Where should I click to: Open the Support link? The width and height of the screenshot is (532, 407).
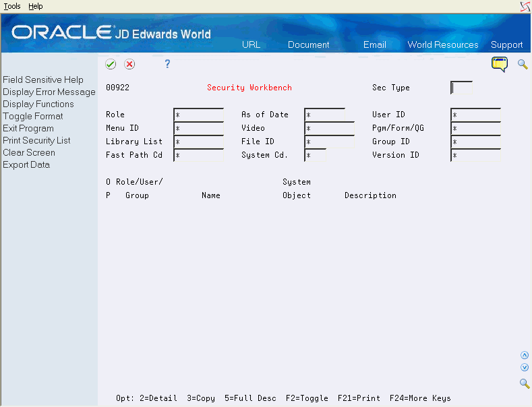[506, 44]
